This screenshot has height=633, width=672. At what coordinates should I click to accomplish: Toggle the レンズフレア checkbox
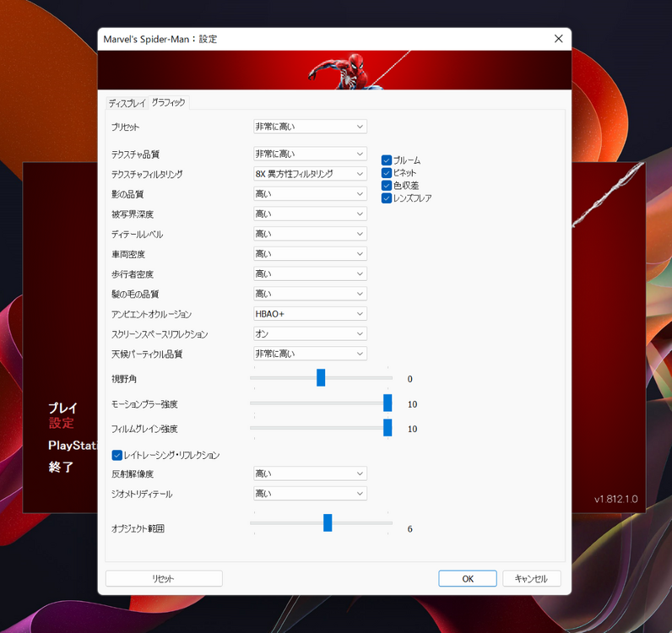coord(387,198)
